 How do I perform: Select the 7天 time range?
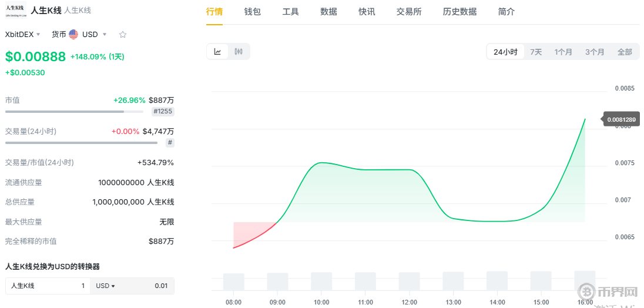point(536,52)
